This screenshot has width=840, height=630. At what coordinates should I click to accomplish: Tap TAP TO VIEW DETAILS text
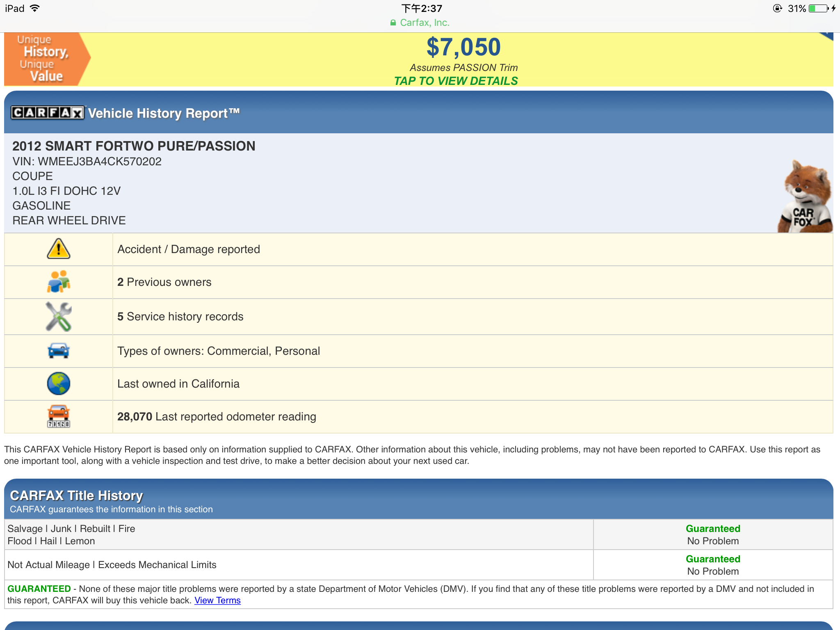click(456, 81)
